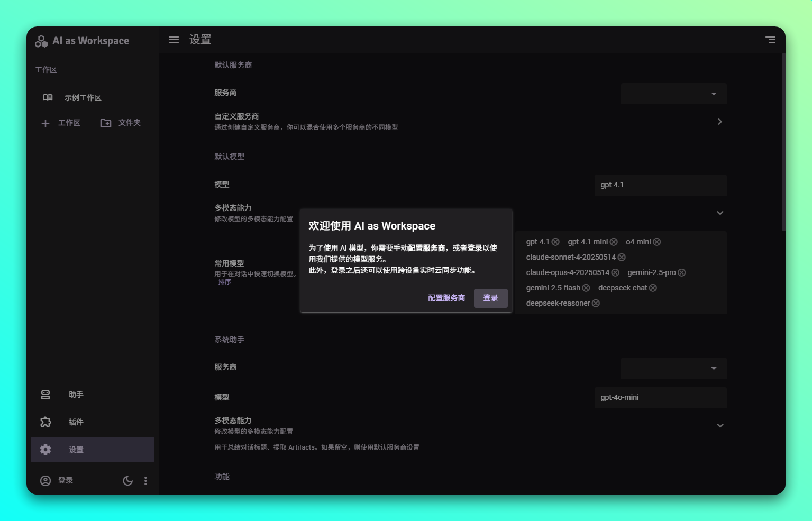The height and width of the screenshot is (521, 812).
Task: Click the 系统助手 section heading
Action: [x=229, y=340]
